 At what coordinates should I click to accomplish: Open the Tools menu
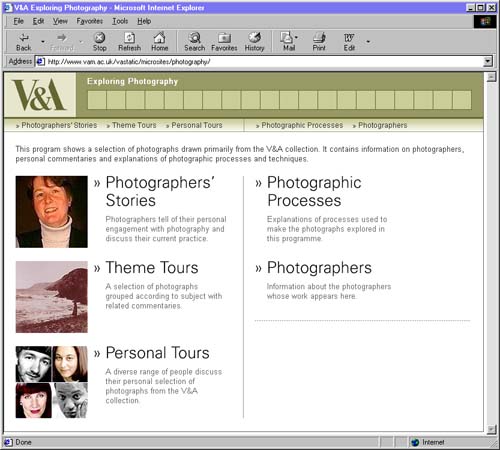coord(120,21)
